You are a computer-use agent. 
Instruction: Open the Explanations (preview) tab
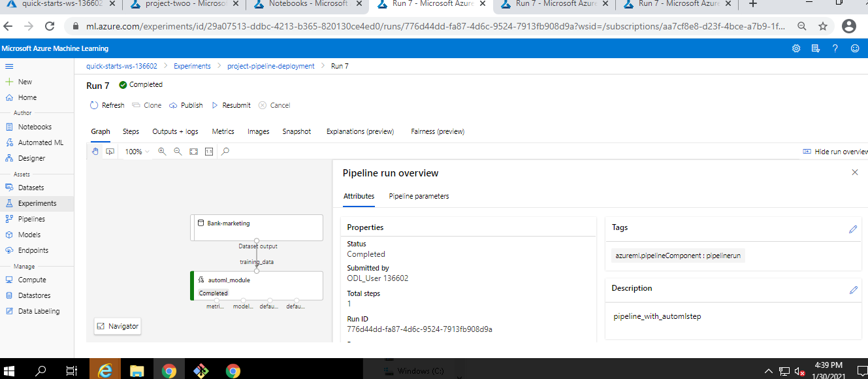[361, 131]
